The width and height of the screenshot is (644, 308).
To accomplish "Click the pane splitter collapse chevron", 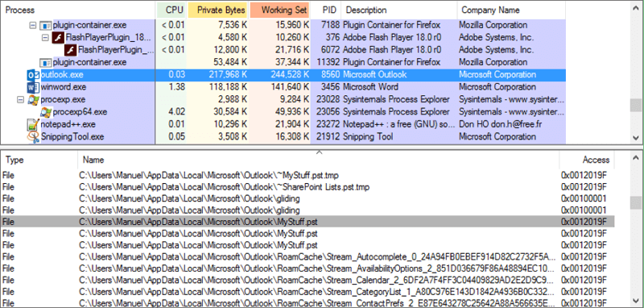I will (320, 152).
